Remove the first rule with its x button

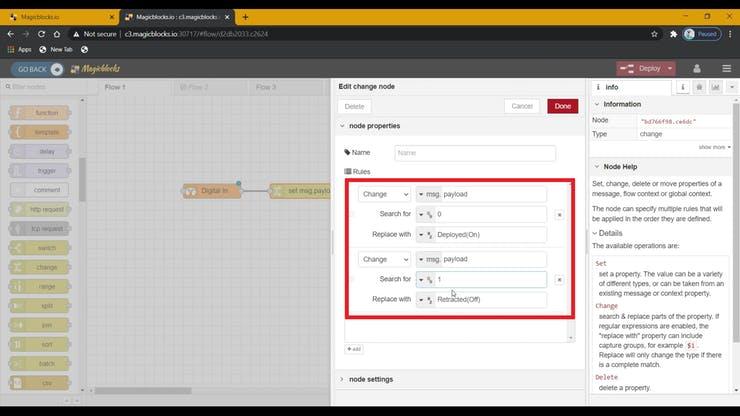(559, 214)
